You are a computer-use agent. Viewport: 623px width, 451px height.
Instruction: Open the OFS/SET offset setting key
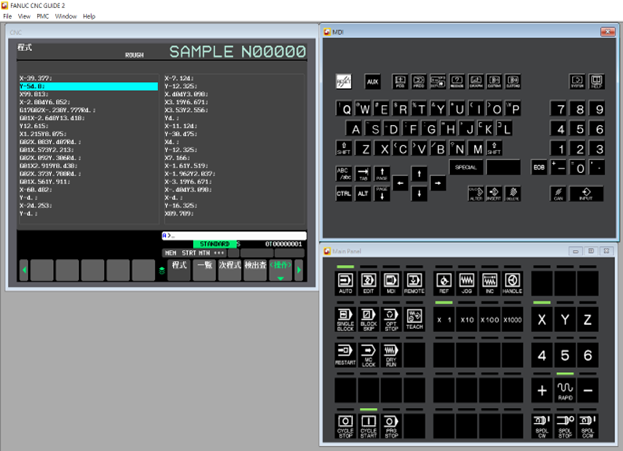438,81
